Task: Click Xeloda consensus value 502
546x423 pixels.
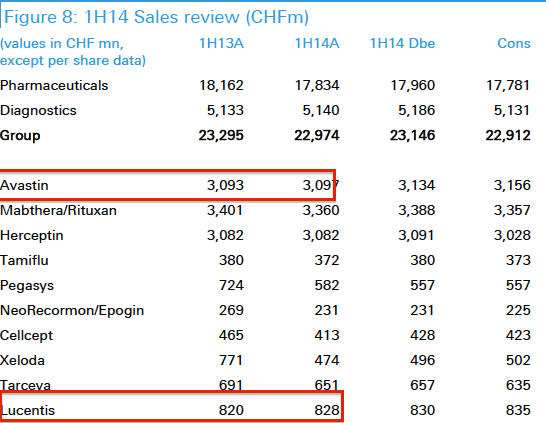Action: tap(518, 361)
